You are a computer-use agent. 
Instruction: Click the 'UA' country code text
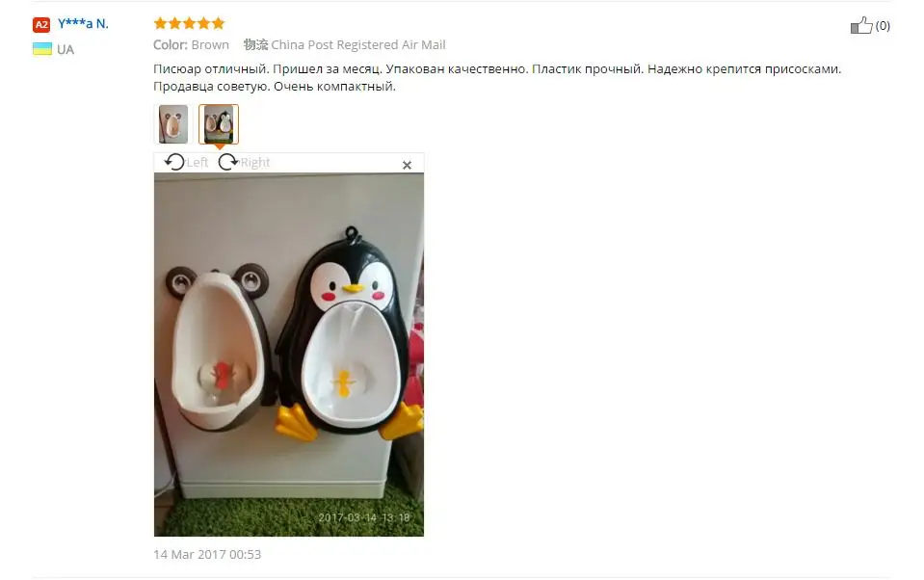(66, 49)
